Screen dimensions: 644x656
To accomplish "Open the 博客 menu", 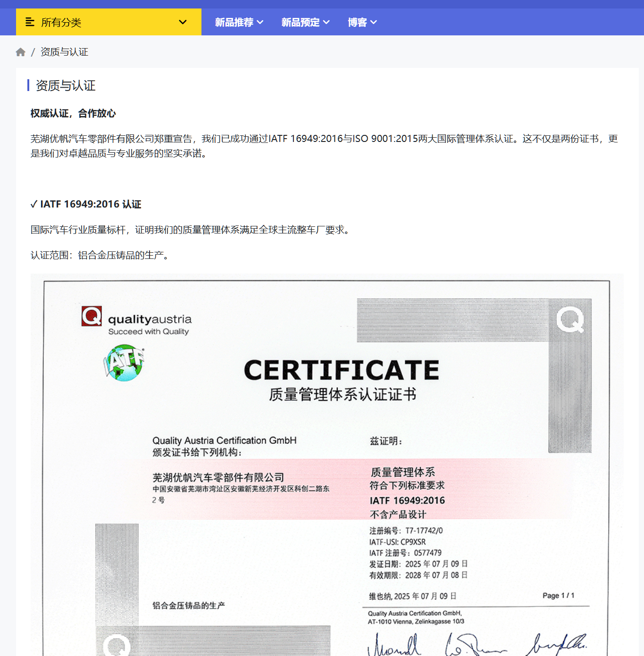I will [362, 22].
